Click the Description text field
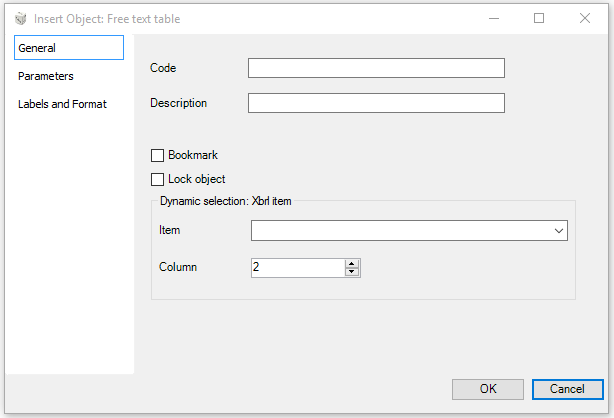The height and width of the screenshot is (418, 614). click(376, 103)
